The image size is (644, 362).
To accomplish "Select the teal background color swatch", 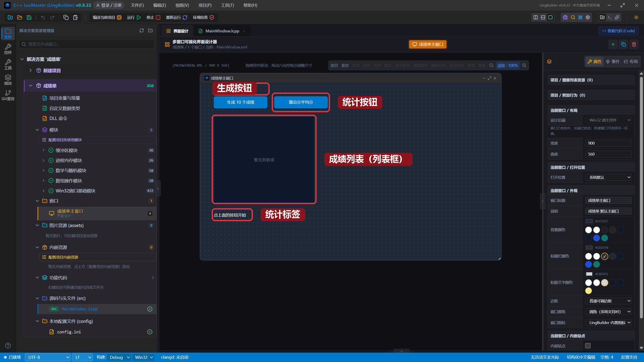I will [604, 238].
